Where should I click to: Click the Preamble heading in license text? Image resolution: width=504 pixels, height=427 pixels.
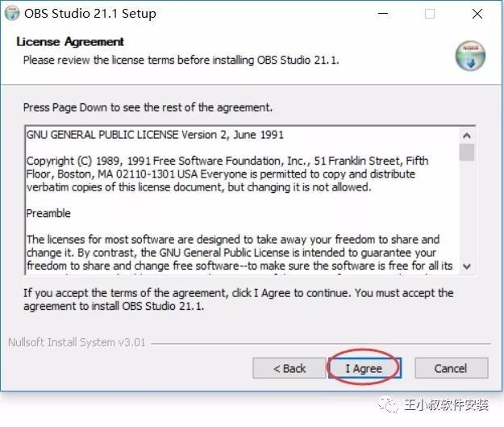coord(48,213)
